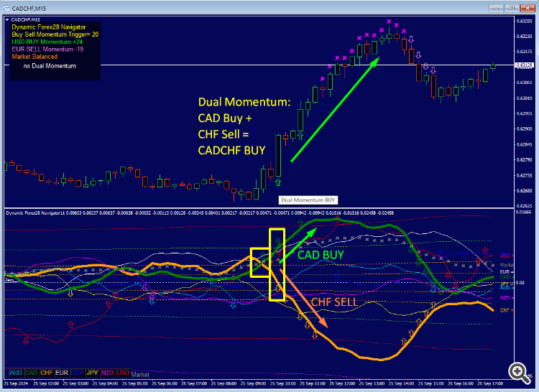
Task: Toggle the CHF currency line button
Action: [x=47, y=373]
